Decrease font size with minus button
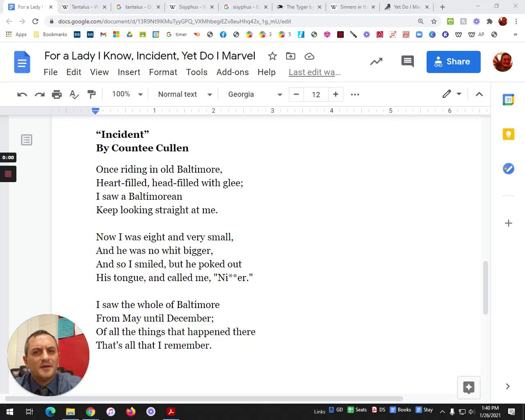The width and height of the screenshot is (525, 420). [296, 94]
